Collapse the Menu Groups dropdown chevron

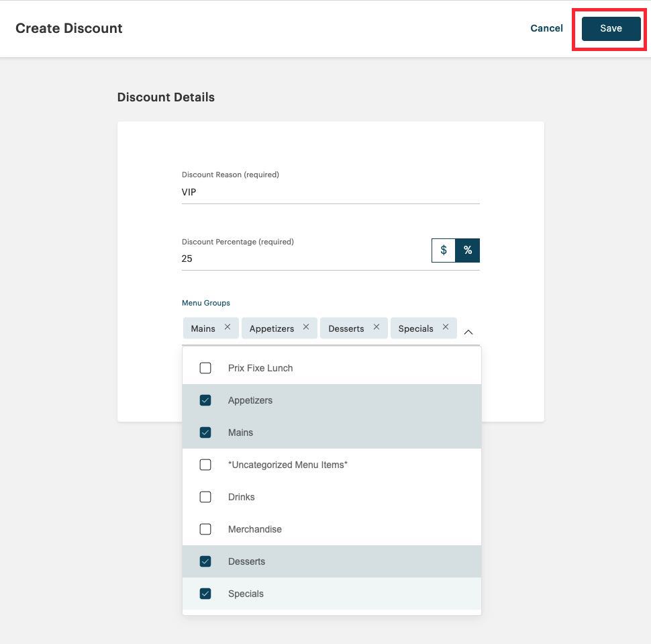tap(468, 331)
